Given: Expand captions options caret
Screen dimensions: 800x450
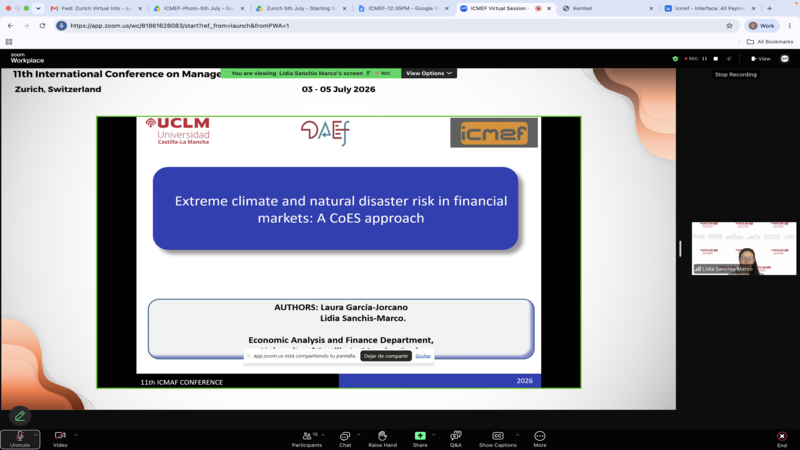Looking at the screenshot, I should point(517,435).
